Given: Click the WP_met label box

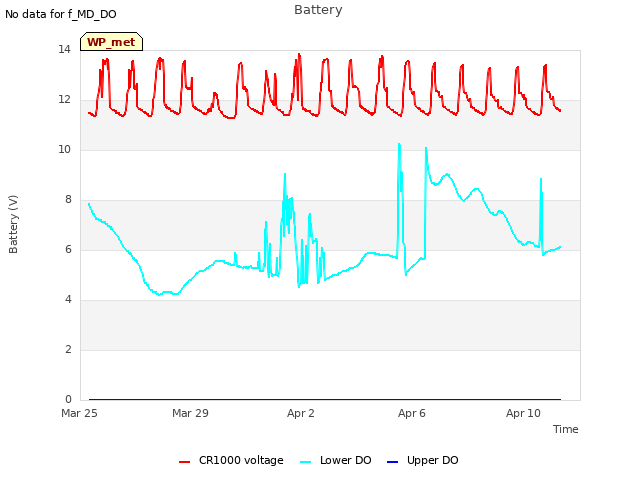Looking at the screenshot, I should [x=111, y=42].
